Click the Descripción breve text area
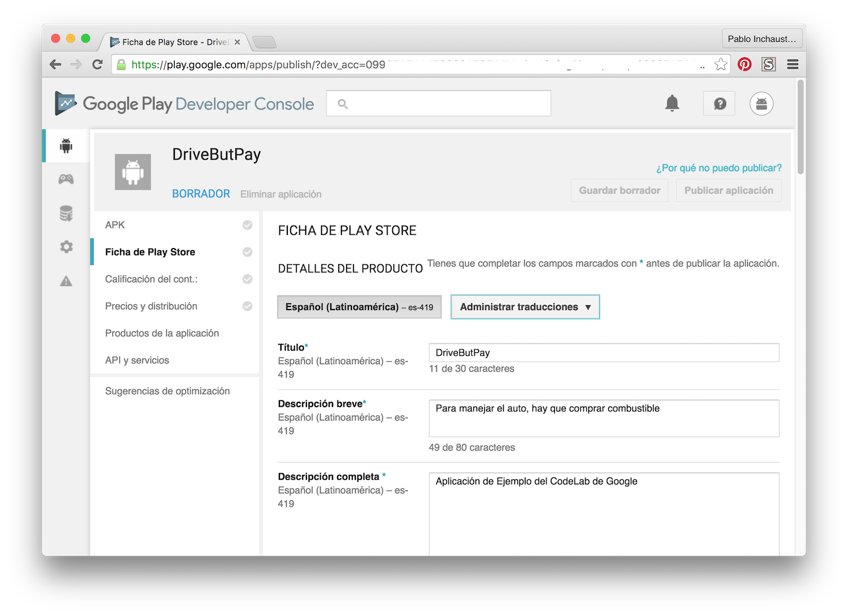848x616 pixels. click(604, 418)
